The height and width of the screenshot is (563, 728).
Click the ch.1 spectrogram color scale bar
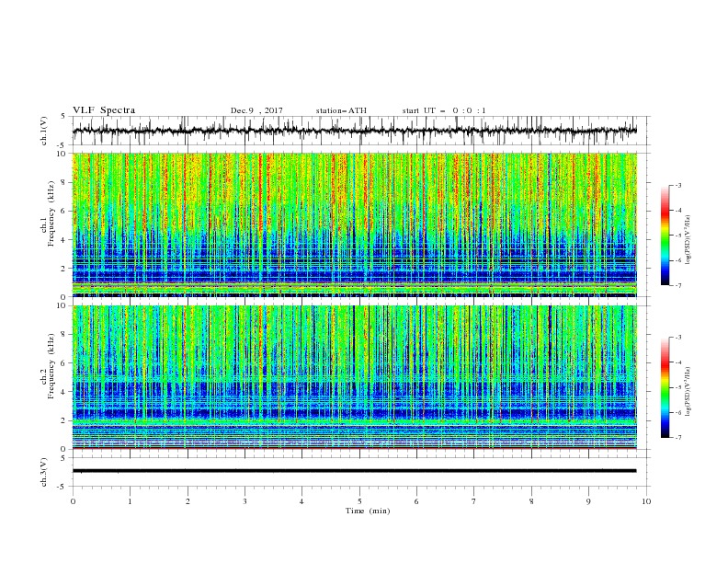pos(665,236)
